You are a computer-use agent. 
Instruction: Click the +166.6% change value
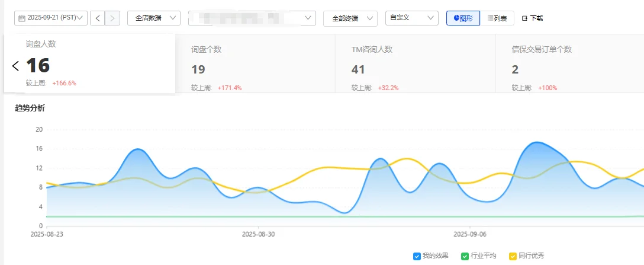click(x=64, y=83)
